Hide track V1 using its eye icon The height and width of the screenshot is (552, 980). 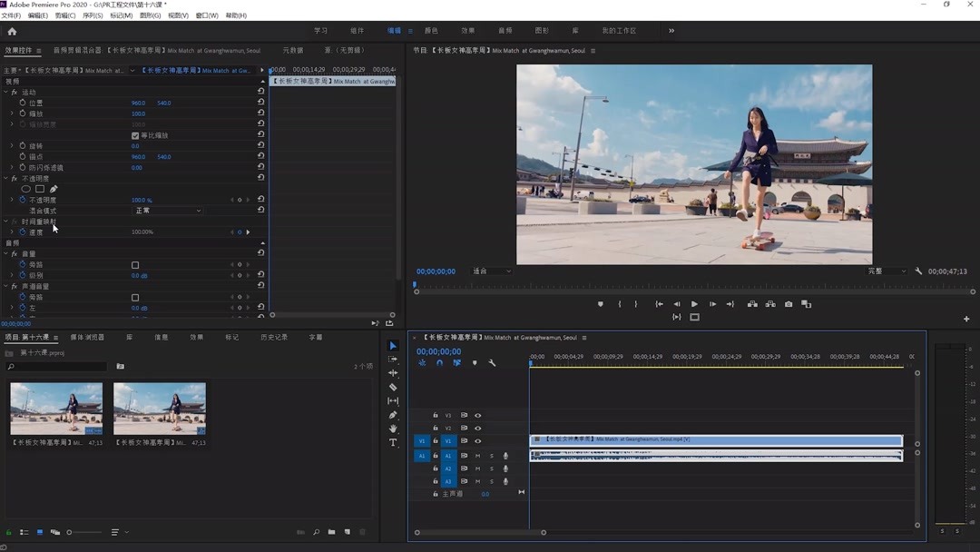tap(478, 441)
